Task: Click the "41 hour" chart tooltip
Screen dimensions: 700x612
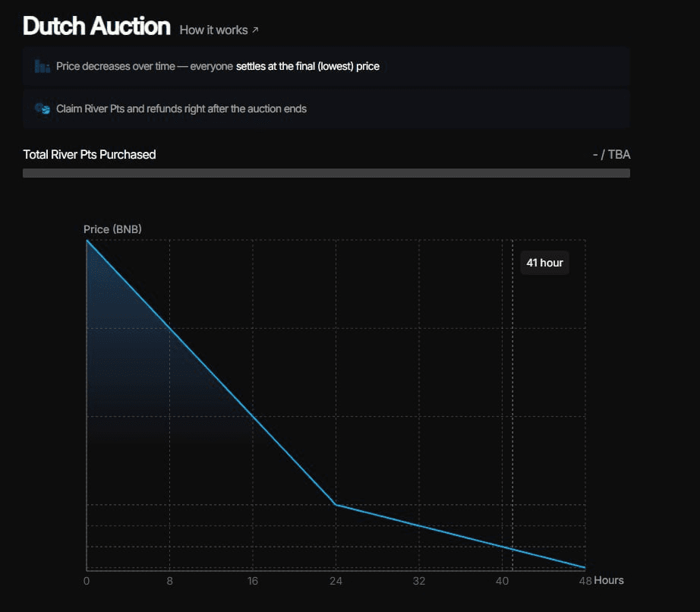Action: coord(544,263)
